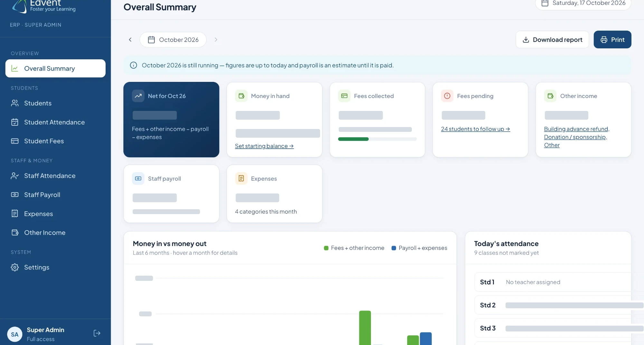Click the '4 categories this month' text
644x345 pixels.
click(266, 212)
